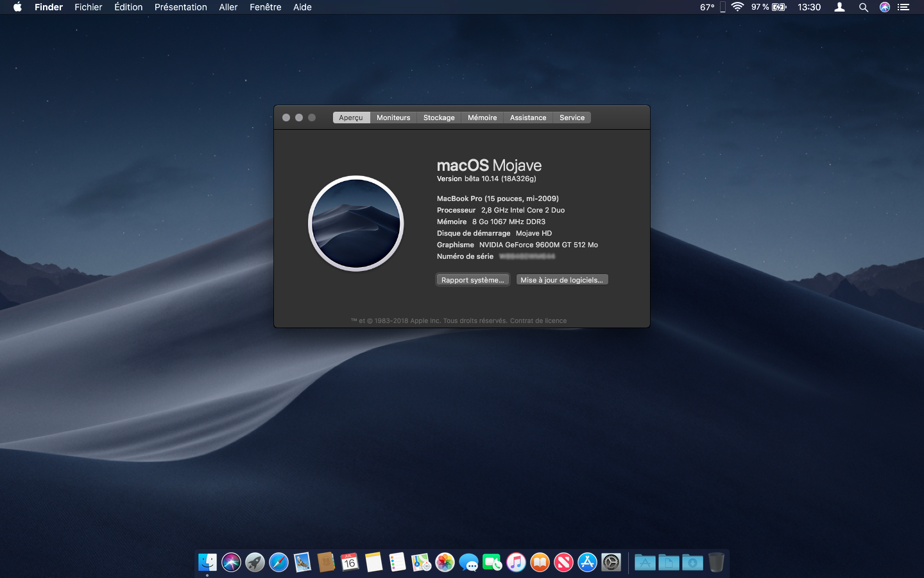
Task: Open News app in Dock
Action: 563,563
